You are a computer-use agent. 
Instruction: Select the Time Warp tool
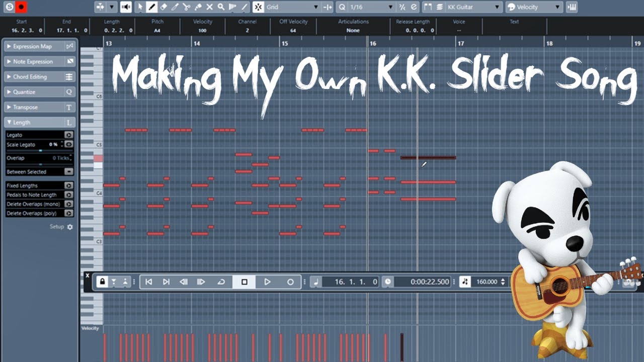pos(232,7)
